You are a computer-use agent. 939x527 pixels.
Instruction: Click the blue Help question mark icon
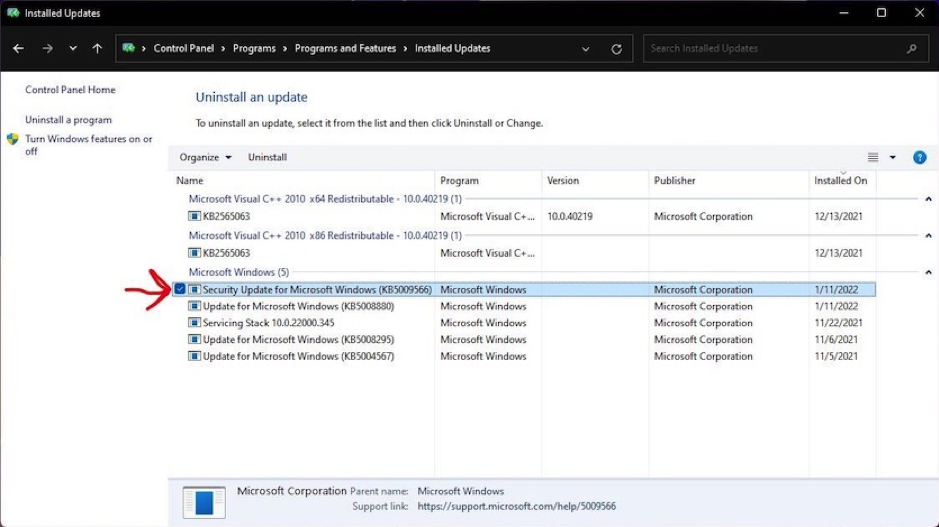click(x=919, y=157)
